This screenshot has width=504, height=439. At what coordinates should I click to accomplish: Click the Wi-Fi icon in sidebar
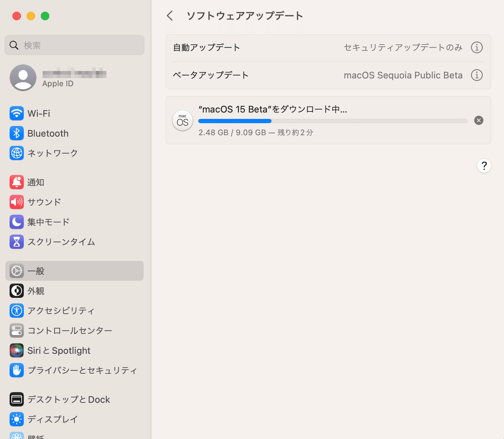click(x=17, y=114)
